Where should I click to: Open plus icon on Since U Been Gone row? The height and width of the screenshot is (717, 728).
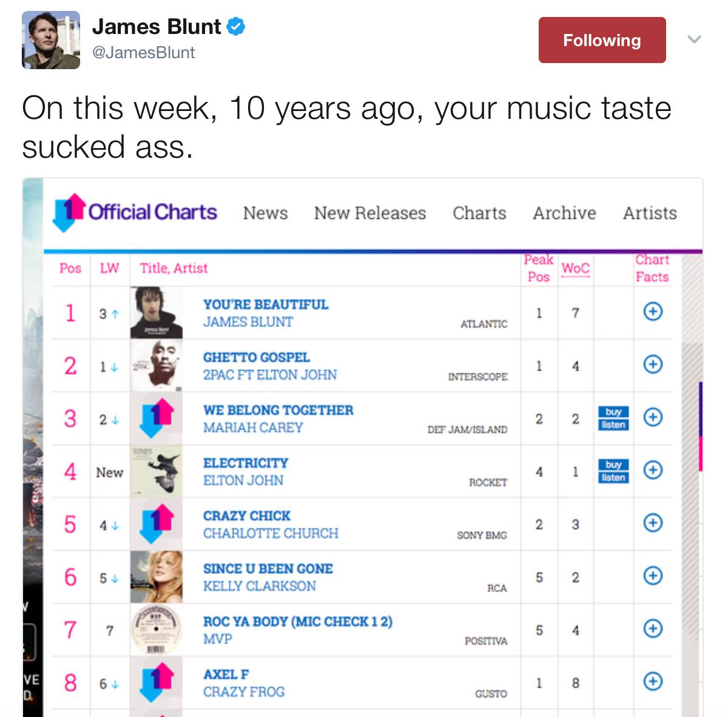653,576
